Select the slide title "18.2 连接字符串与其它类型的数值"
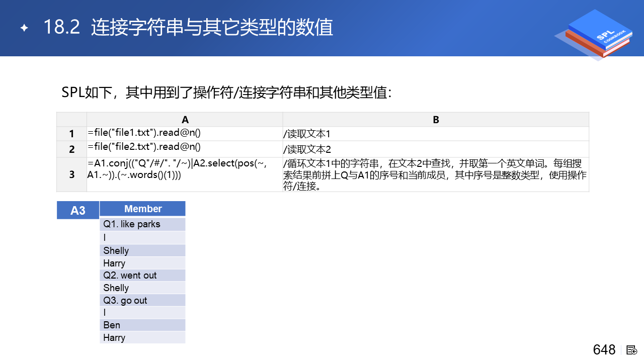Screen dimensions: 644x362 (x=188, y=28)
